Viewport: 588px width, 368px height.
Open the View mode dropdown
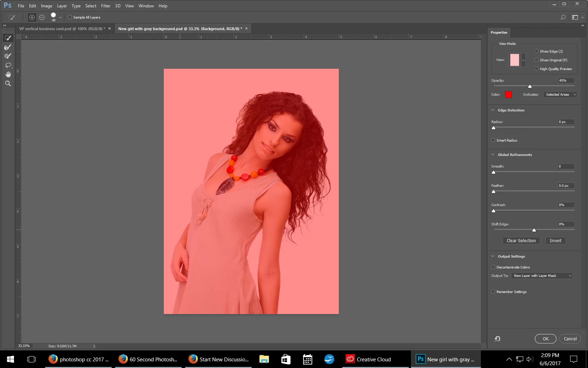[x=523, y=60]
